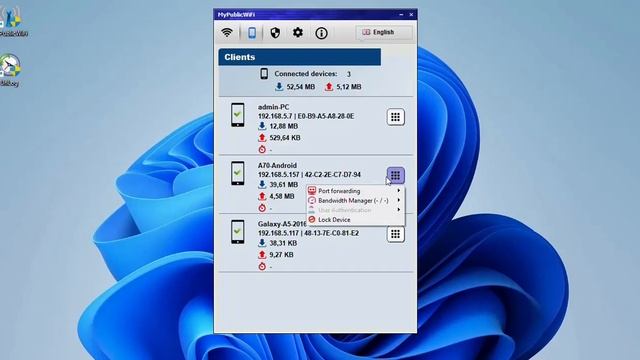This screenshot has width=640, height=360.
Task: Open the info about tab
Action: (x=321, y=33)
